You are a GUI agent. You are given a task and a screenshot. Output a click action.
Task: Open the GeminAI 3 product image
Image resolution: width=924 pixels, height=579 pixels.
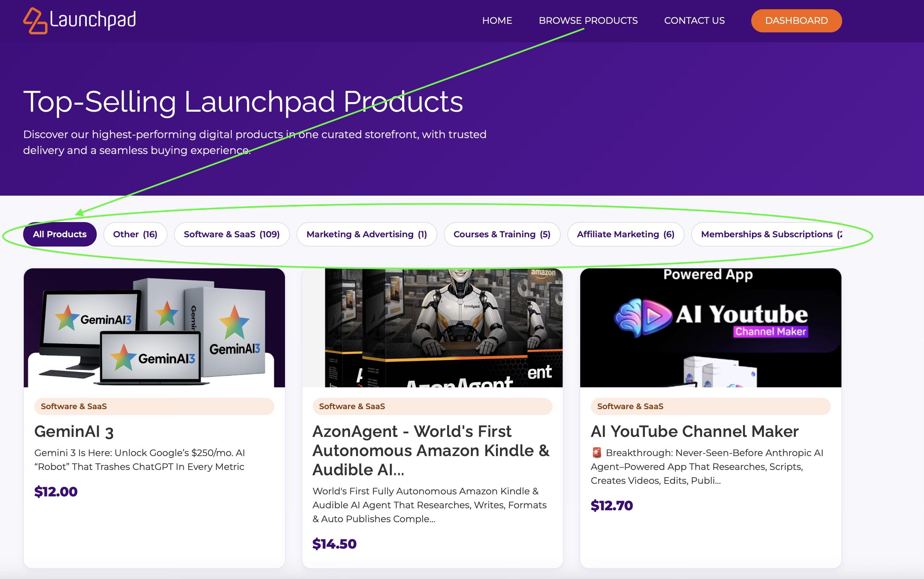tap(154, 328)
